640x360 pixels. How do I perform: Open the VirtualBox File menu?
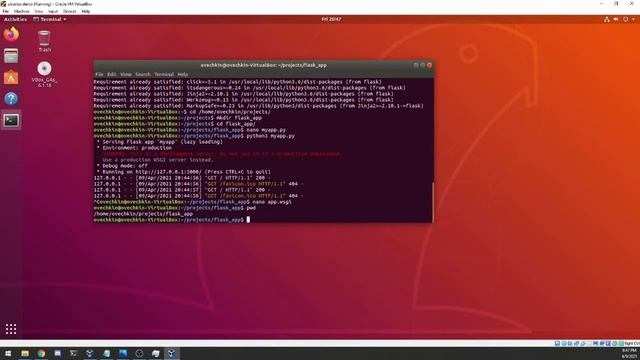(6, 11)
